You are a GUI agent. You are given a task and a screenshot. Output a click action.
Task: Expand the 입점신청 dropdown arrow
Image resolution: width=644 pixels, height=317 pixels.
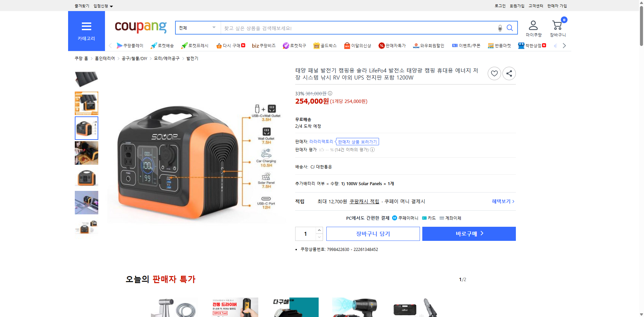(112, 6)
